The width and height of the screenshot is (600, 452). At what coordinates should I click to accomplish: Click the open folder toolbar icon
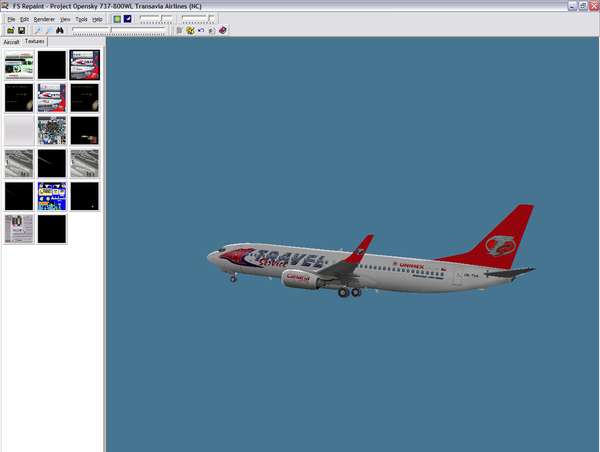tap(11, 30)
